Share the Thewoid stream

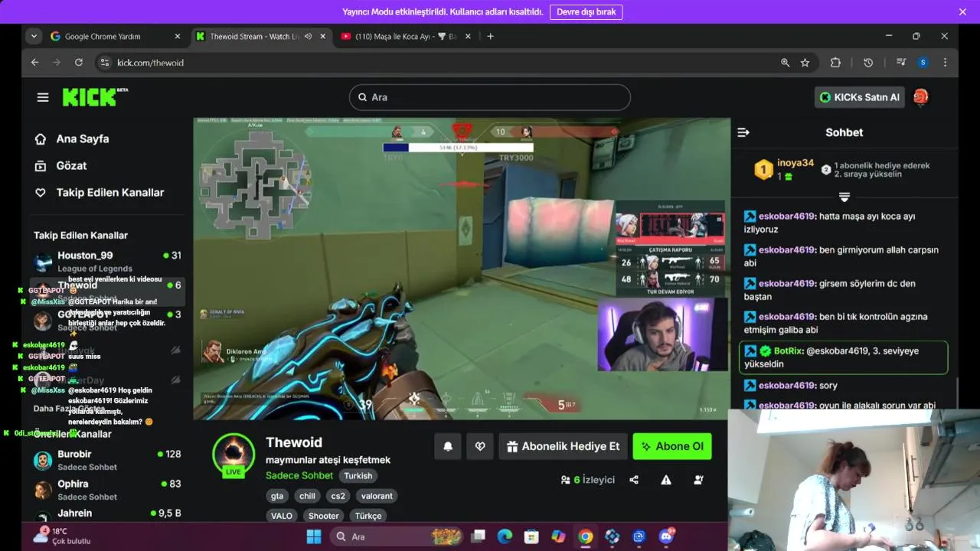coord(634,480)
